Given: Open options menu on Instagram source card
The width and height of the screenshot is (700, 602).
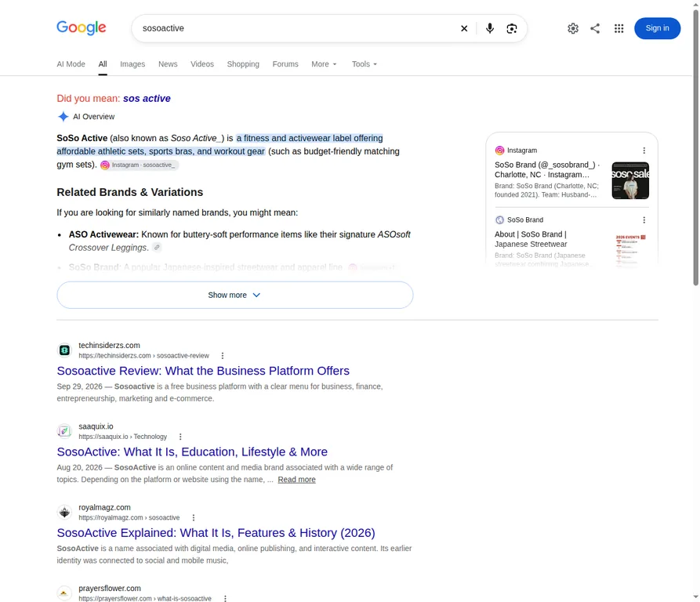Looking at the screenshot, I should (x=644, y=150).
